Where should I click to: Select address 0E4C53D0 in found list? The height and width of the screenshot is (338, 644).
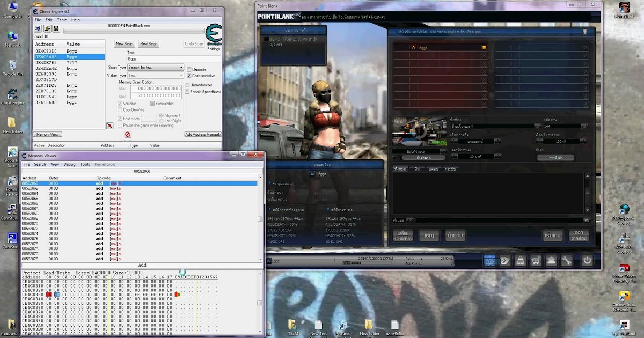tap(69, 51)
